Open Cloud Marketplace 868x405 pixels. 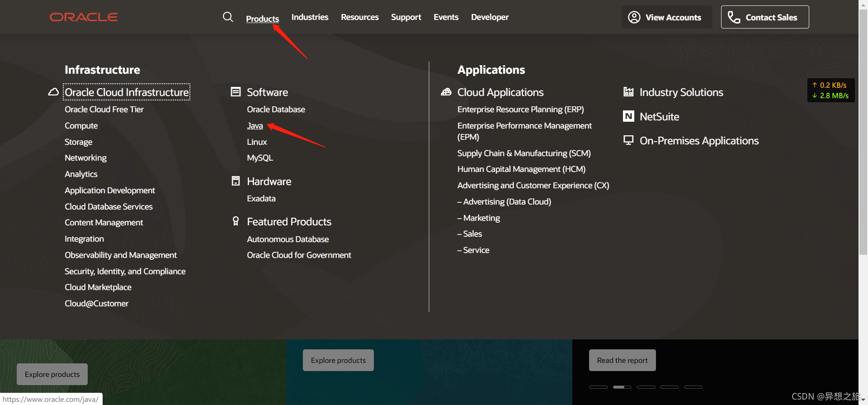tap(98, 287)
